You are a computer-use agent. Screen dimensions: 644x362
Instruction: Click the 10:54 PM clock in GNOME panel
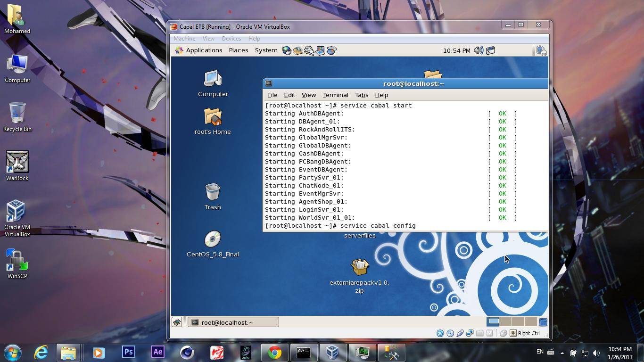456,50
